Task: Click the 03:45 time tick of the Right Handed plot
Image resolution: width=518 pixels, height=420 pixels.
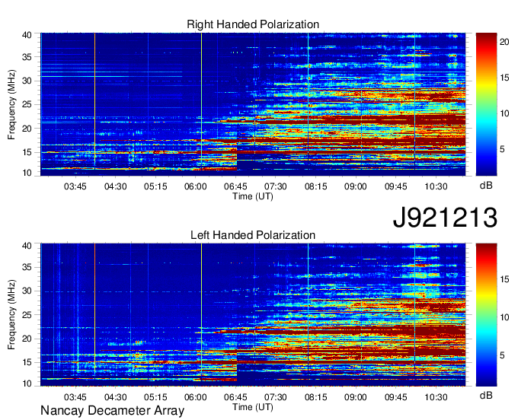Action: (75, 186)
